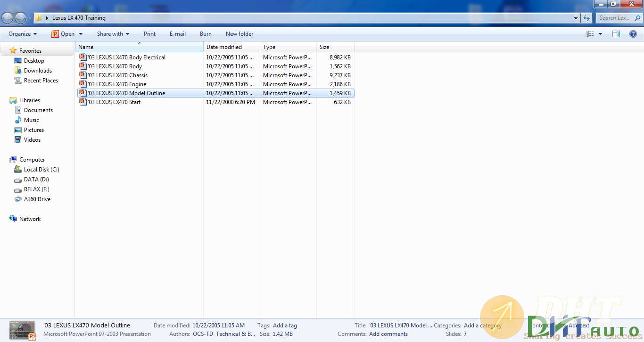The width and height of the screenshot is (644, 342).
Task: Select the Favorites star icon
Action: tap(13, 50)
